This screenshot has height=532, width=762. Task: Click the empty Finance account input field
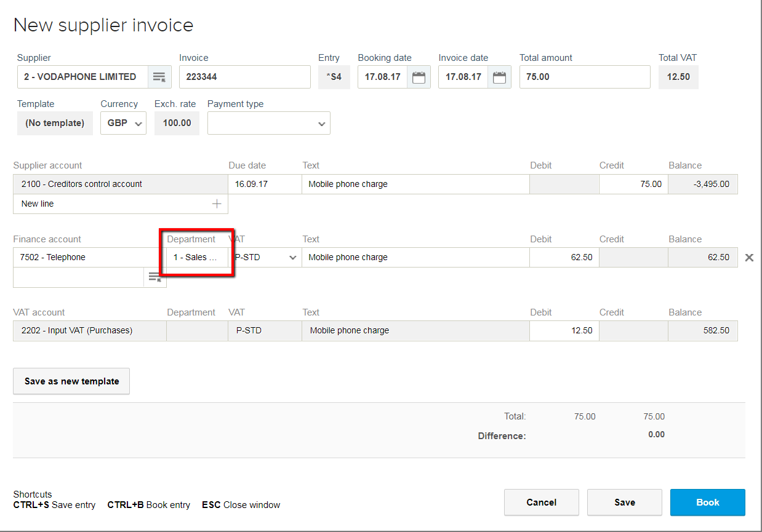(x=78, y=277)
